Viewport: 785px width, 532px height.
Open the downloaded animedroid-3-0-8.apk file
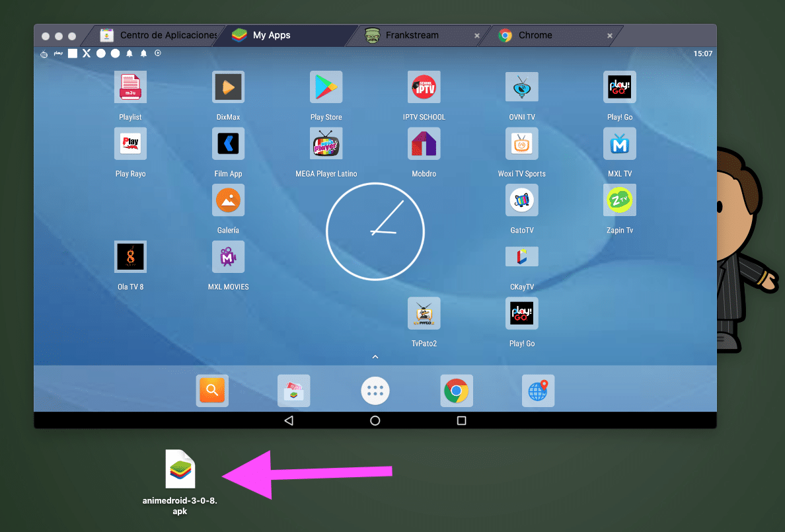[x=180, y=469]
